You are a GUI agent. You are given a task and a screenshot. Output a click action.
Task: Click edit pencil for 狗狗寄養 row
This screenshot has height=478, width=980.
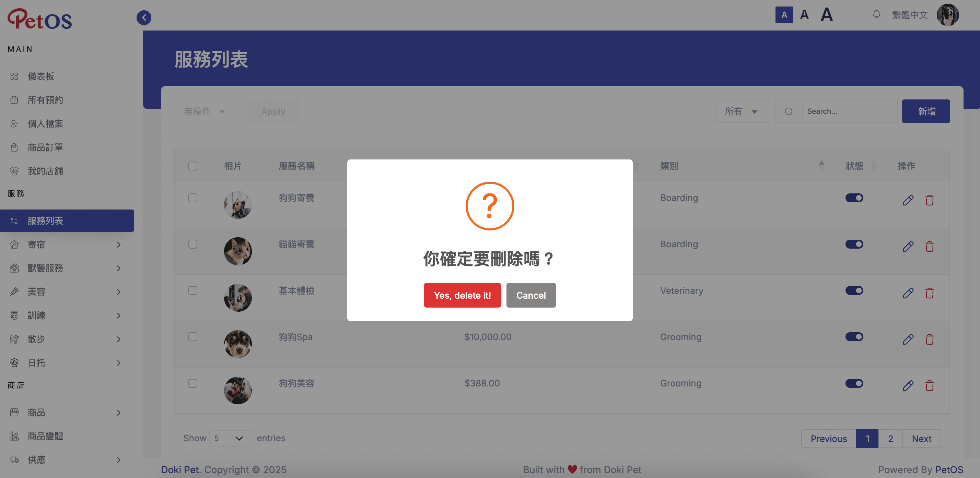point(908,200)
